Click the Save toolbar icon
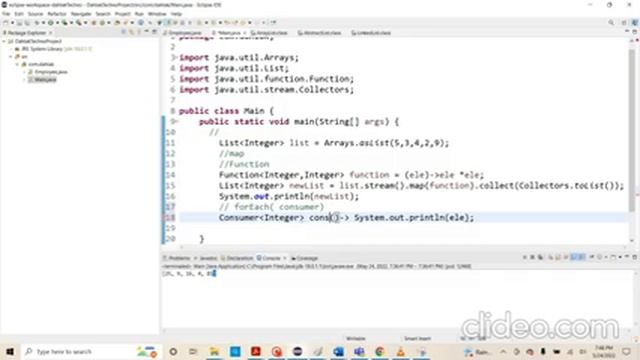 click(19, 23)
